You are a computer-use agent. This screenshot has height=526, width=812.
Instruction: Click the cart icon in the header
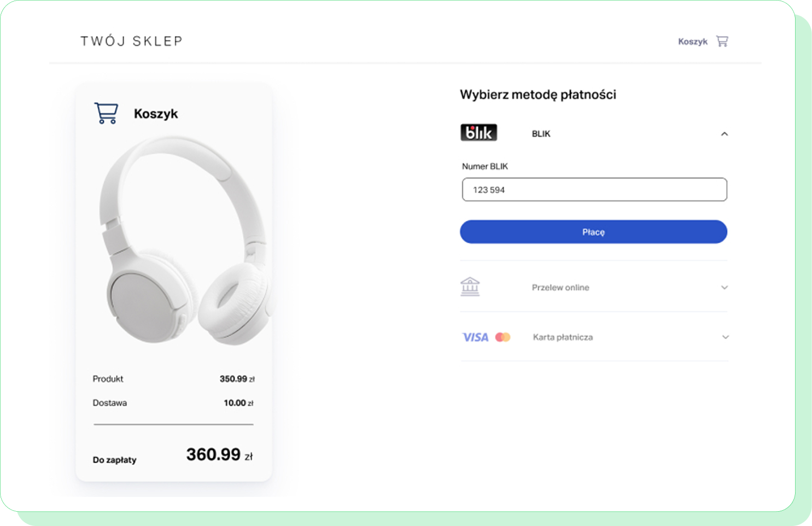point(722,42)
